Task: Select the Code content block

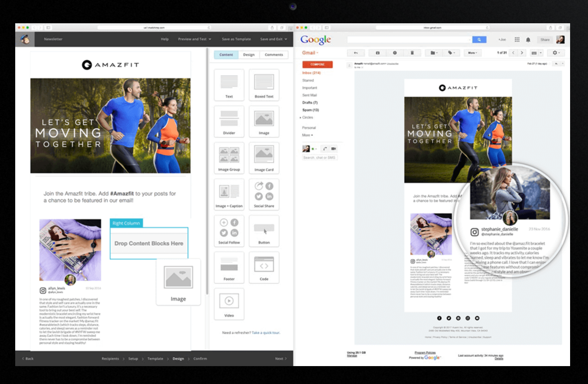Action: click(x=264, y=268)
